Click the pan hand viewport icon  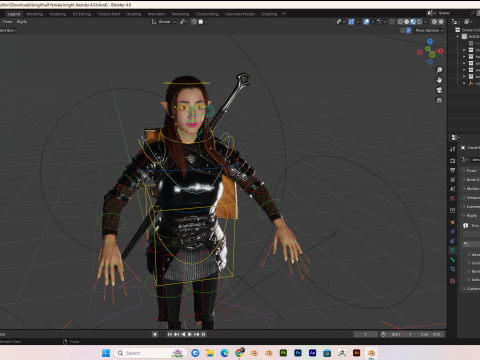tap(439, 80)
